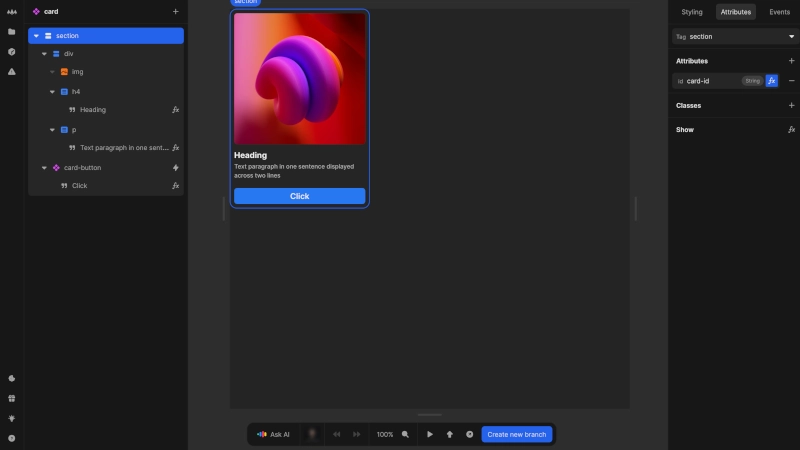800x450 pixels.
Task: Open the issues warning triangle panel
Action: coord(12,72)
